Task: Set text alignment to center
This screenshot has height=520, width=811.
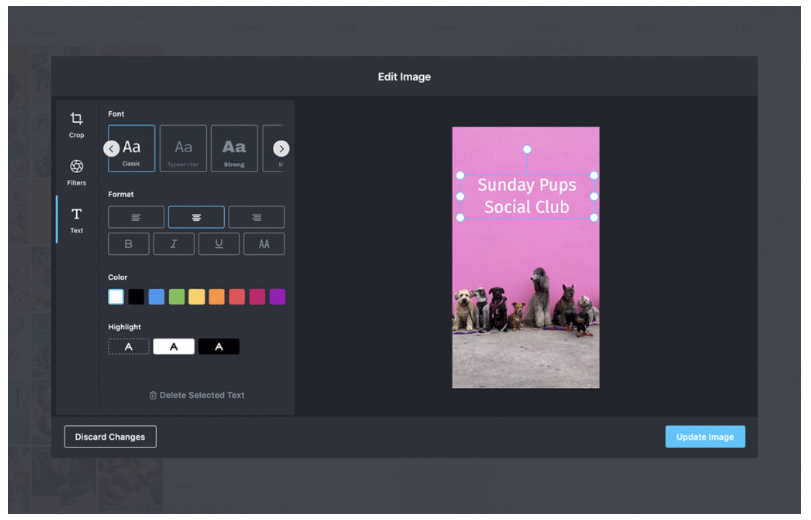Action: (196, 217)
